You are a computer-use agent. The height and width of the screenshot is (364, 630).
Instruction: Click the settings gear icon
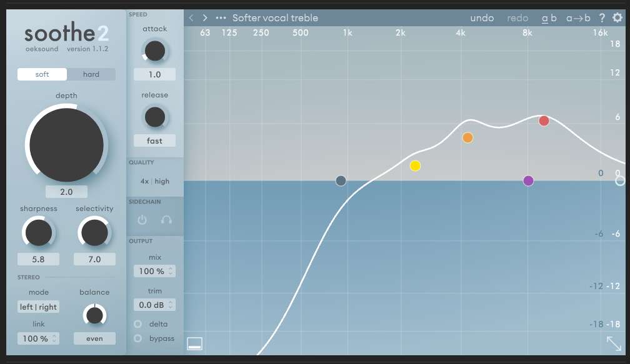point(617,18)
